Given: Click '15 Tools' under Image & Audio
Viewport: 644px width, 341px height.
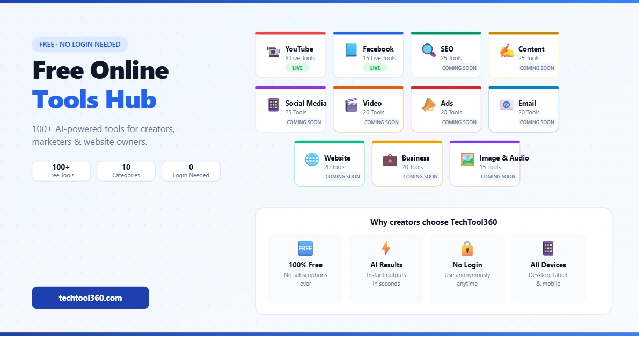Looking at the screenshot, I should [490, 167].
